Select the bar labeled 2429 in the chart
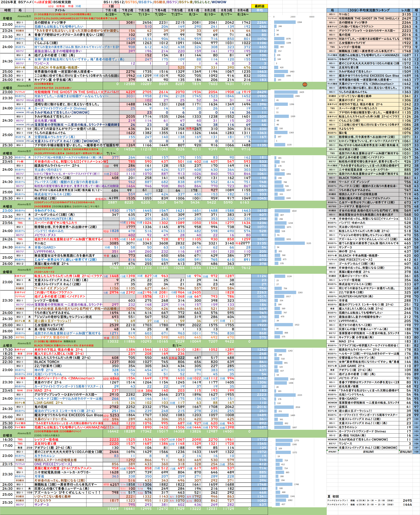Viewport: 420px width, 515px height. click(286, 92)
